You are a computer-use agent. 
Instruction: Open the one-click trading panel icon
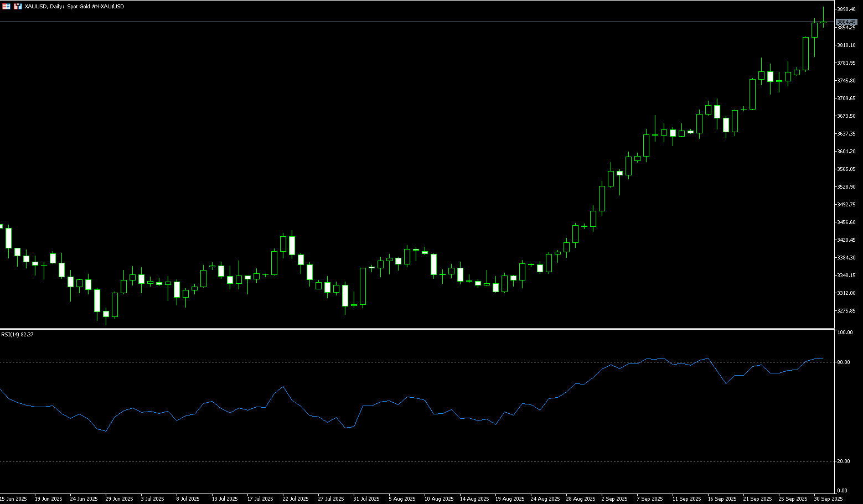(5, 6)
